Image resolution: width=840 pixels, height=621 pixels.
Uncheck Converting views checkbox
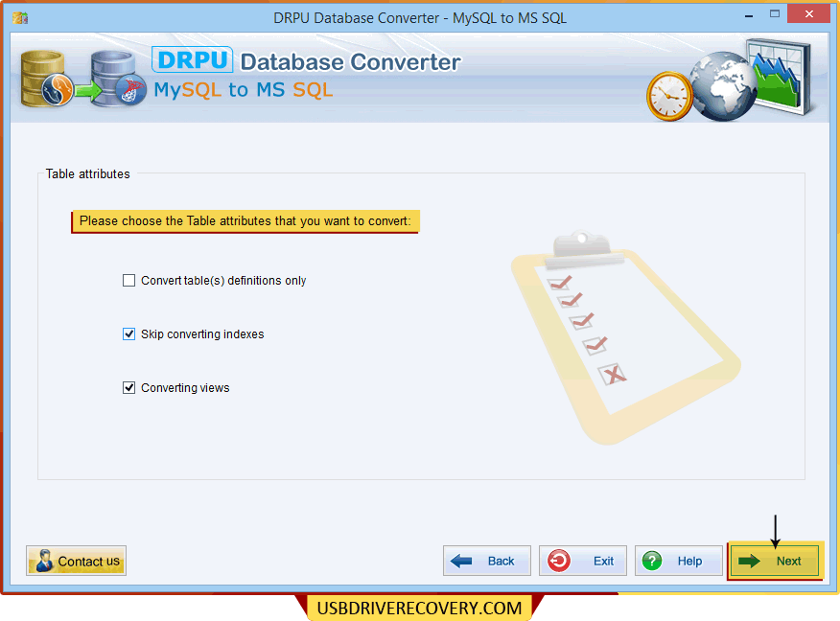click(x=128, y=387)
